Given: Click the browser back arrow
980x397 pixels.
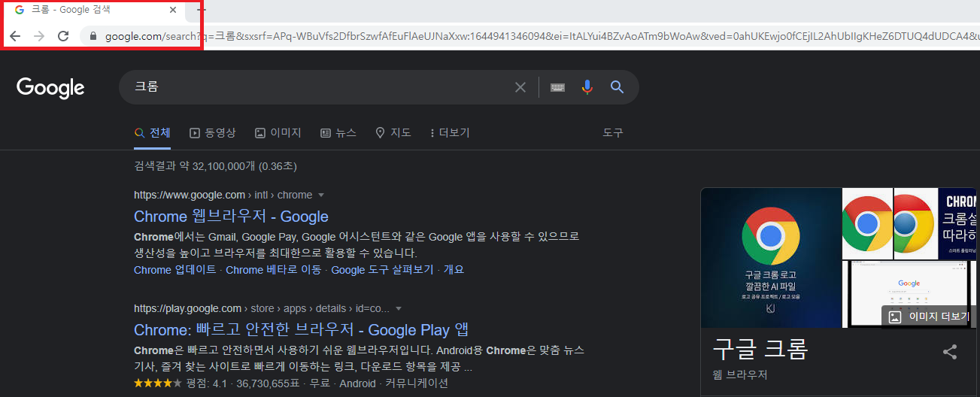Looking at the screenshot, I should pyautogui.click(x=15, y=36).
